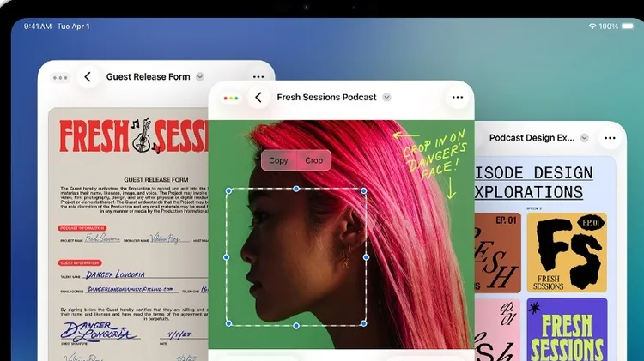Click the Fresh Sessions project name field
This screenshot has width=644, height=361.
point(102,238)
